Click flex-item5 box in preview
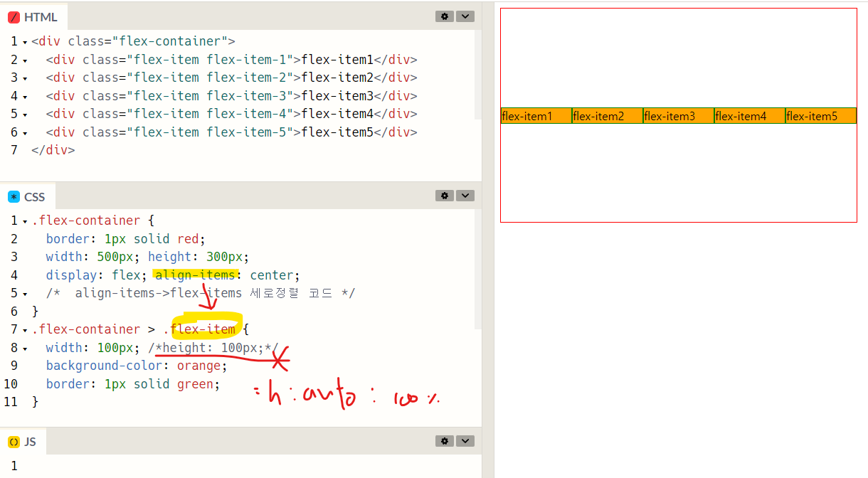Screen dimensions: 868x478 [821, 116]
